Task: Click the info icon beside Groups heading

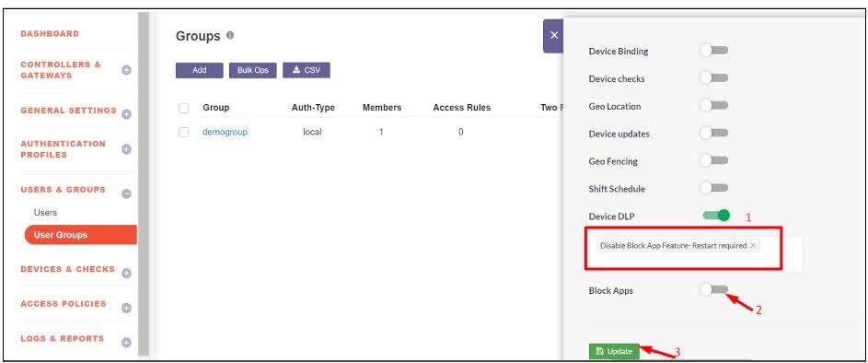Action: point(230,35)
